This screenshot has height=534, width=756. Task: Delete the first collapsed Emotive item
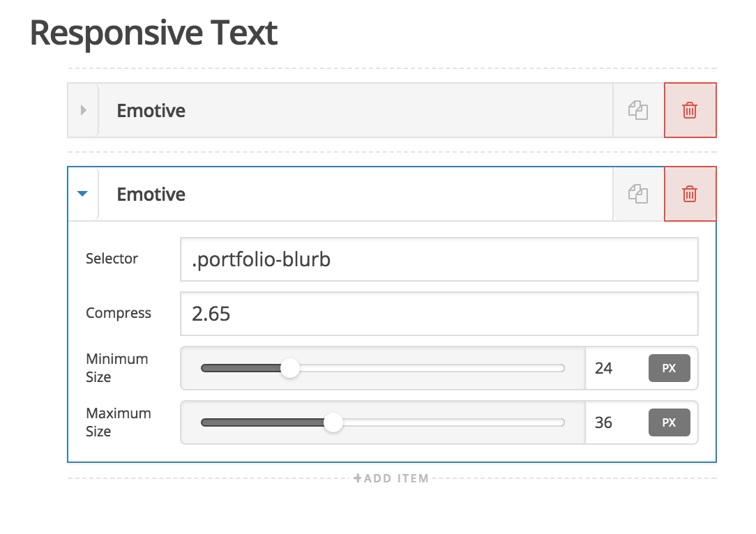click(690, 110)
